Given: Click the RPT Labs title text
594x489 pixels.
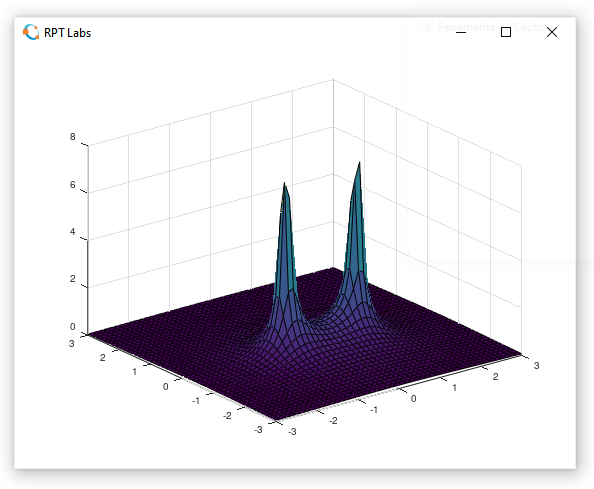Looking at the screenshot, I should [x=67, y=33].
